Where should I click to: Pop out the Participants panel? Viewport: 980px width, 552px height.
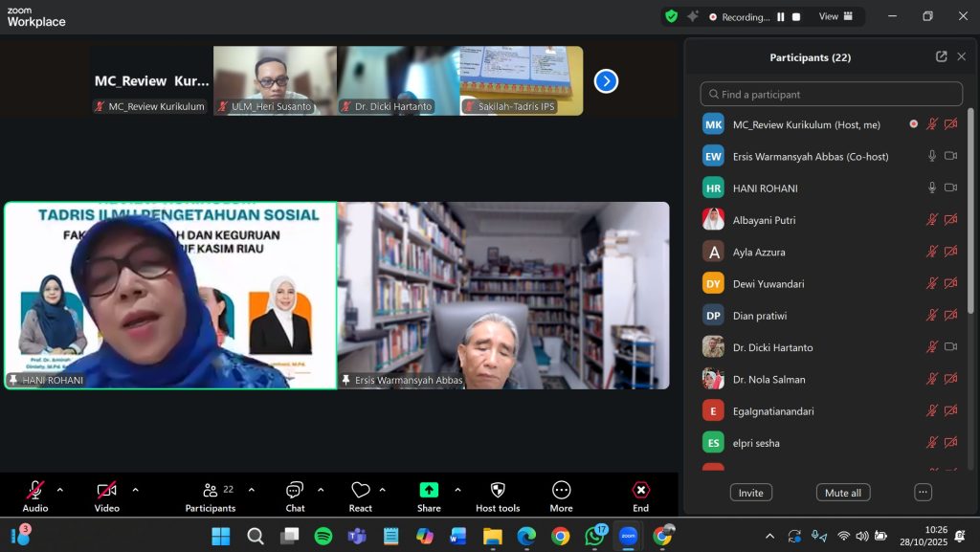942,57
